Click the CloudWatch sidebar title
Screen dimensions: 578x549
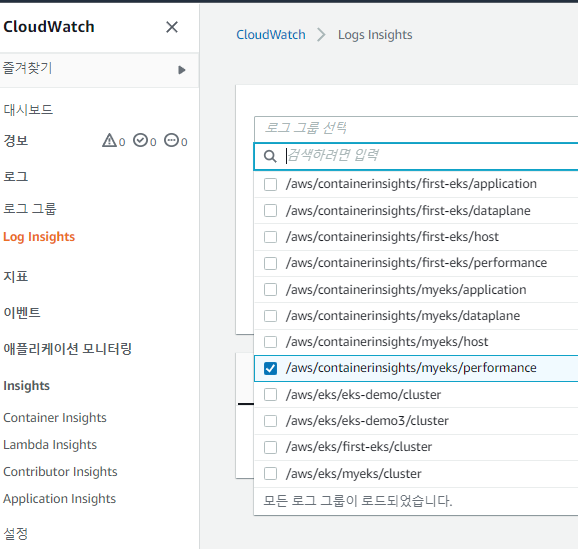[49, 27]
